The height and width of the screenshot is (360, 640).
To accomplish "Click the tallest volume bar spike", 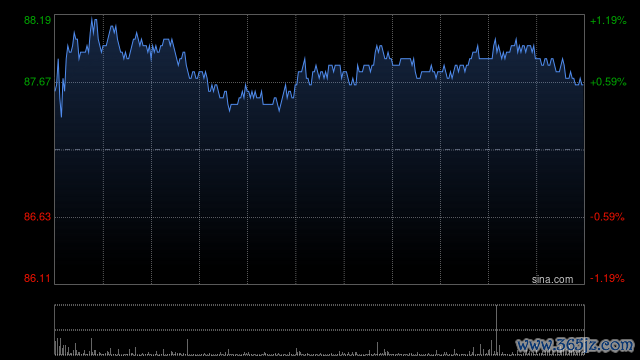I will pos(497,330).
